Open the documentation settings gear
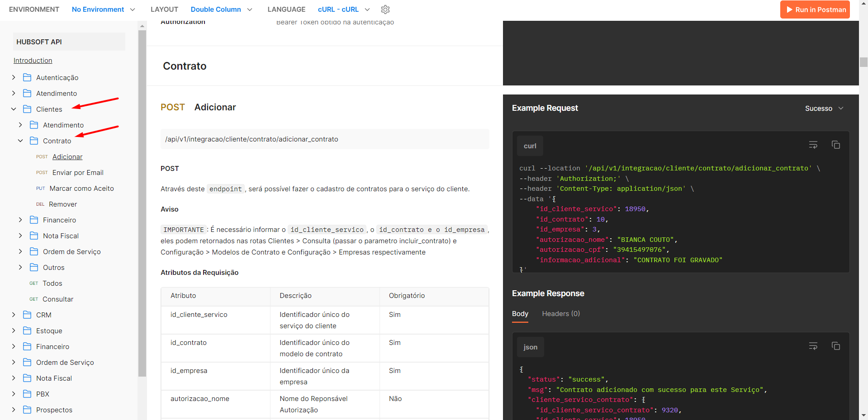The width and height of the screenshot is (868, 420). tap(385, 9)
